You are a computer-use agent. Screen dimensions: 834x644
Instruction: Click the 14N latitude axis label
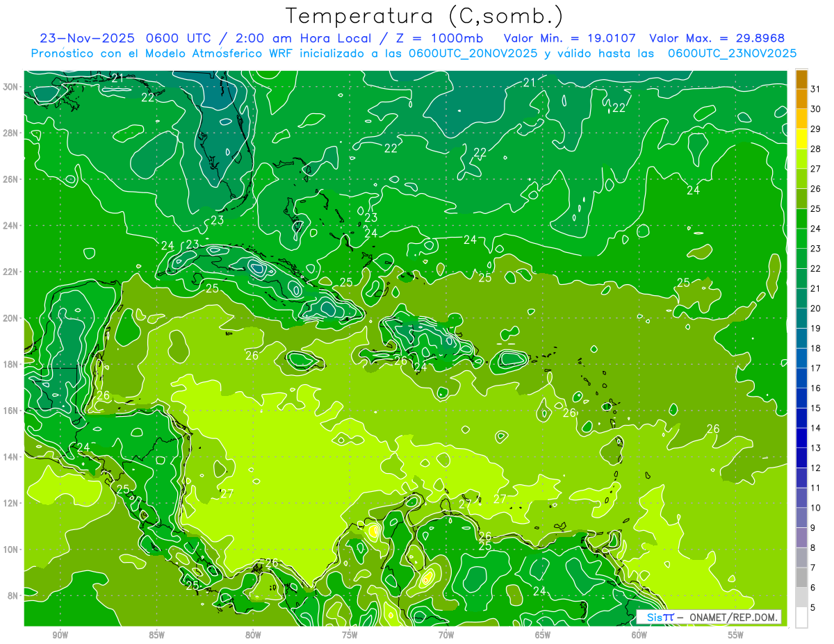12,456
